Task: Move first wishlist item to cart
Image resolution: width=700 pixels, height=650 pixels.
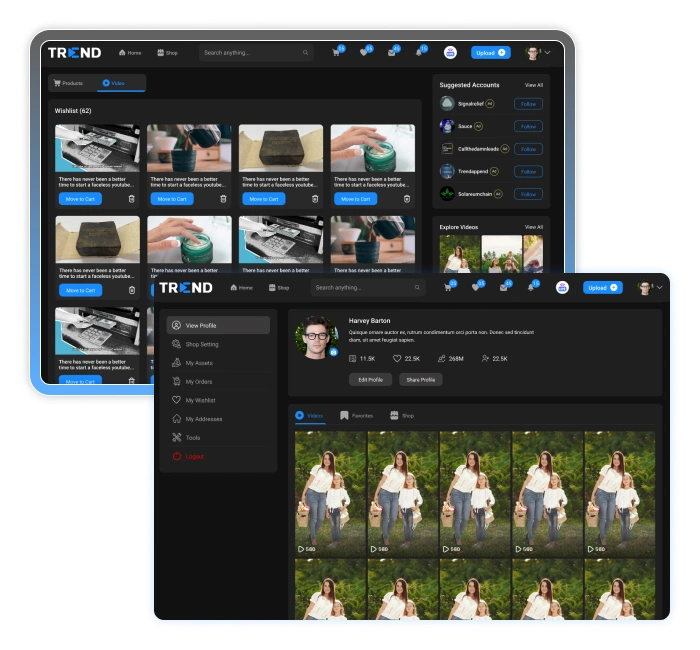Action: point(80,199)
